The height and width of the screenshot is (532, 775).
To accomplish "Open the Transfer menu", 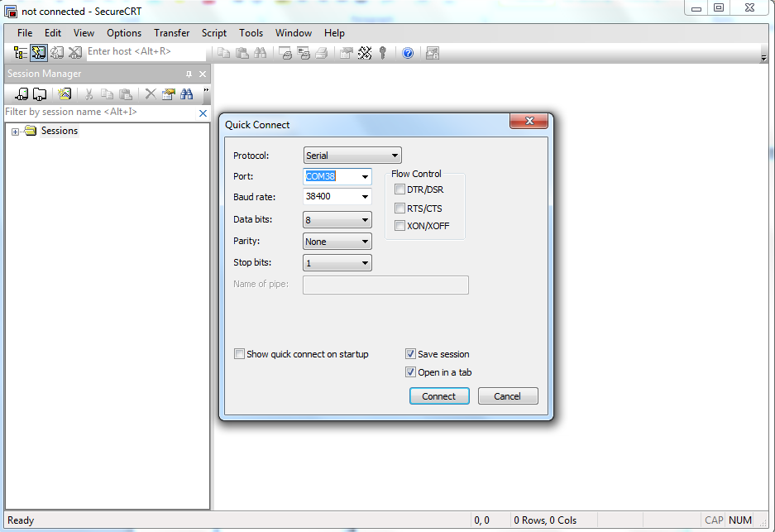I will click(x=171, y=33).
